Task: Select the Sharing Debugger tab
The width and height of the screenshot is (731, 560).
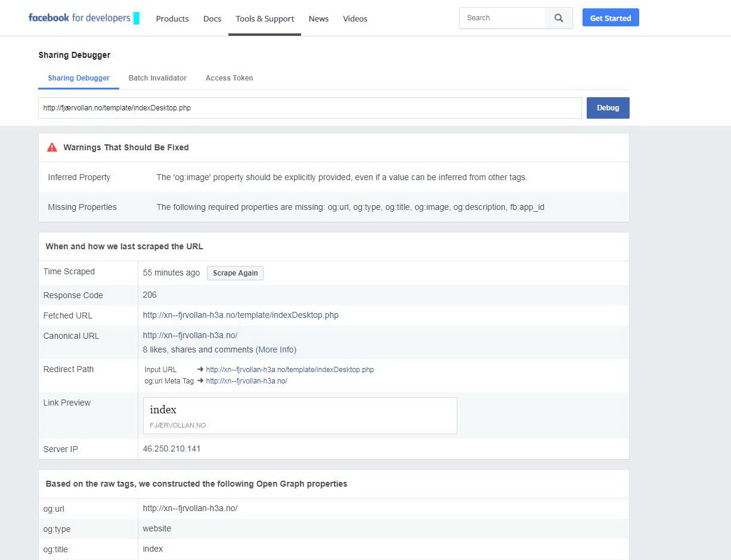Action: tap(79, 78)
